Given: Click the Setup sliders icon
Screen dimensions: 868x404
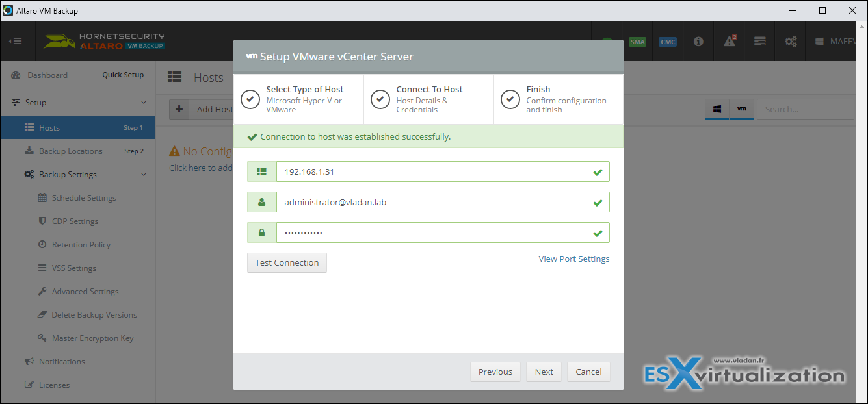Looking at the screenshot, I should [16, 103].
